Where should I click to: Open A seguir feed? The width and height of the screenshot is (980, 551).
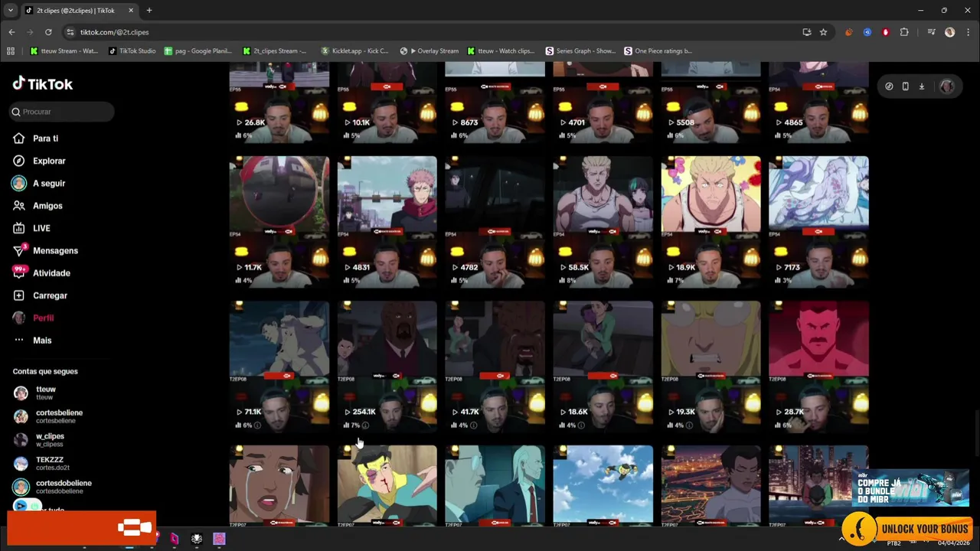pyautogui.click(x=39, y=184)
